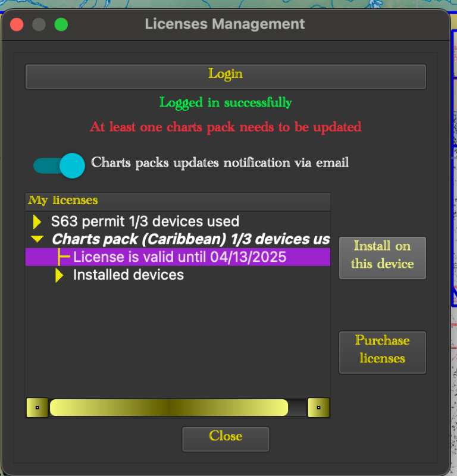Click the scrollbar track right of thumb
Image resolution: width=457 pixels, height=476 pixels.
(x=298, y=408)
